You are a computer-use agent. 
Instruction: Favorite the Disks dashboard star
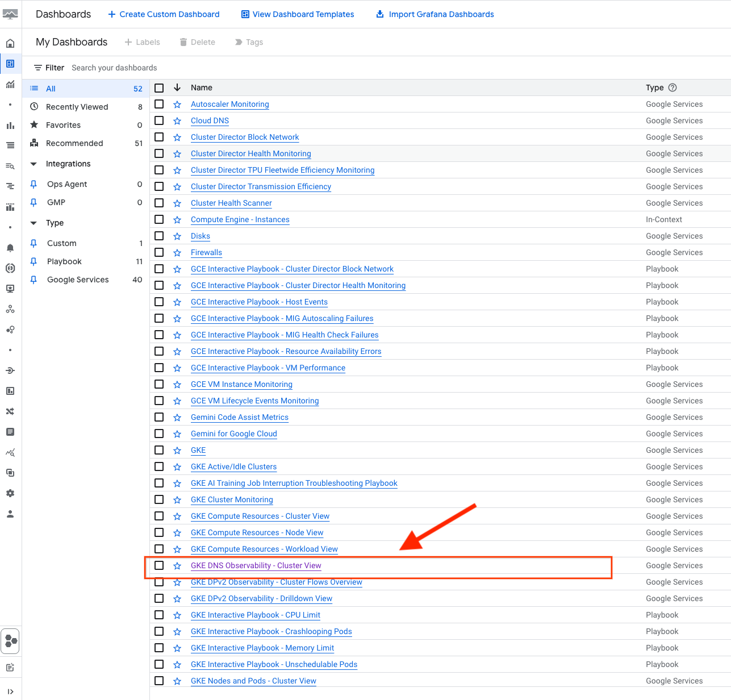[x=177, y=236]
